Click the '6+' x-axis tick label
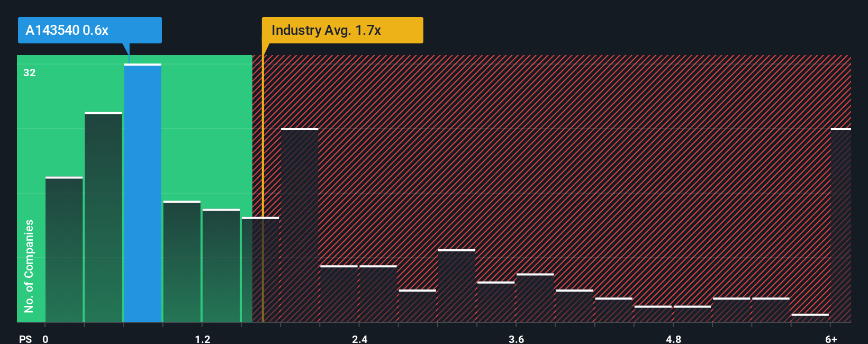The height and width of the screenshot is (344, 868). pos(831,339)
